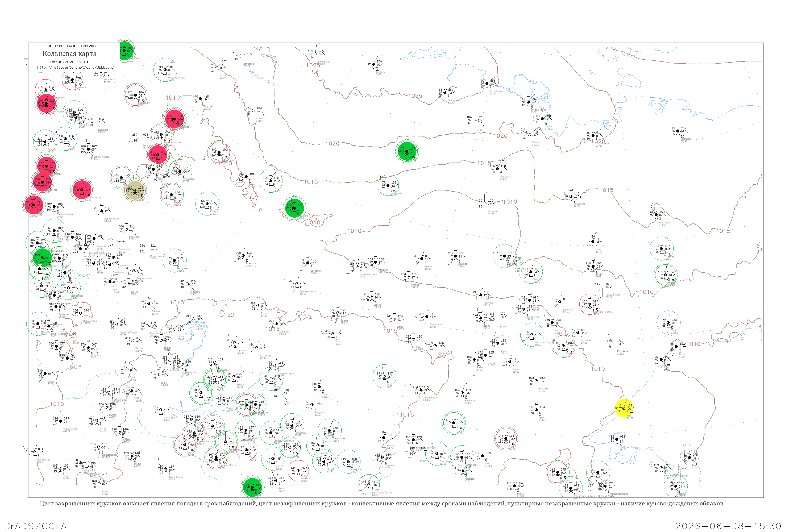Click the Верхоянск station label

(580, 204)
